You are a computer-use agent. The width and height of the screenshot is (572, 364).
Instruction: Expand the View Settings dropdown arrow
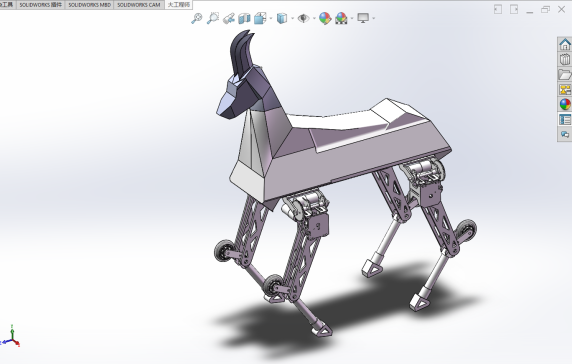point(374,18)
